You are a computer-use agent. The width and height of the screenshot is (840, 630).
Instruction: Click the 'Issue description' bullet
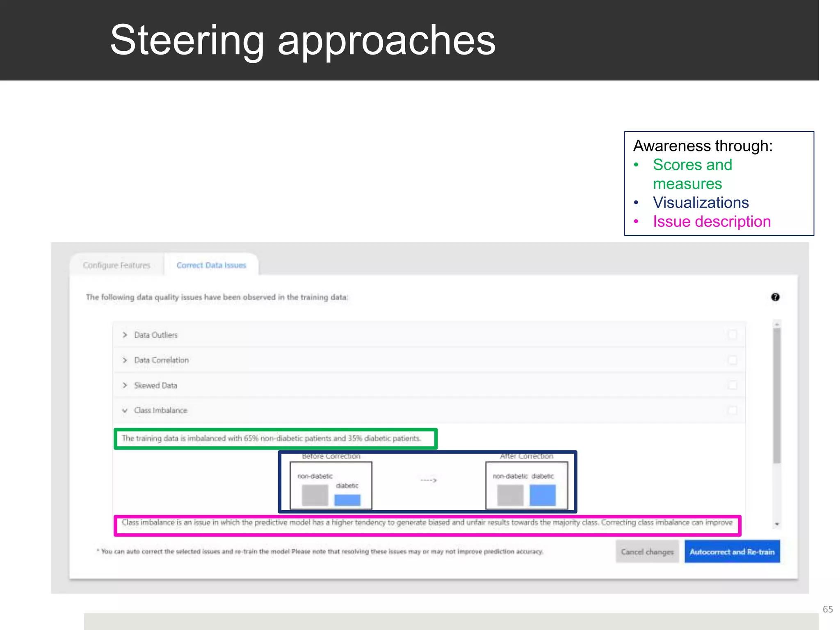click(x=712, y=221)
